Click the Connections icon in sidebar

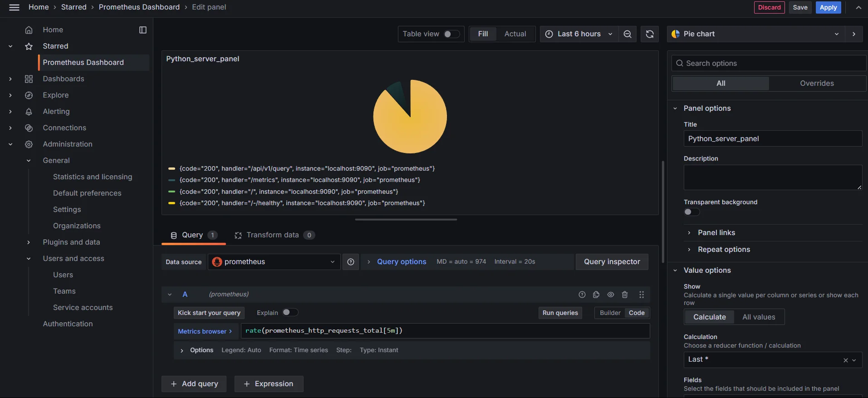point(29,128)
